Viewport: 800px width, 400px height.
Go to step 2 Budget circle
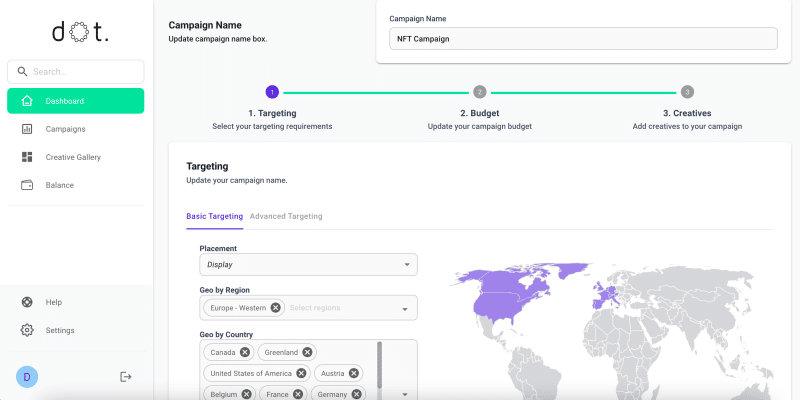480,92
